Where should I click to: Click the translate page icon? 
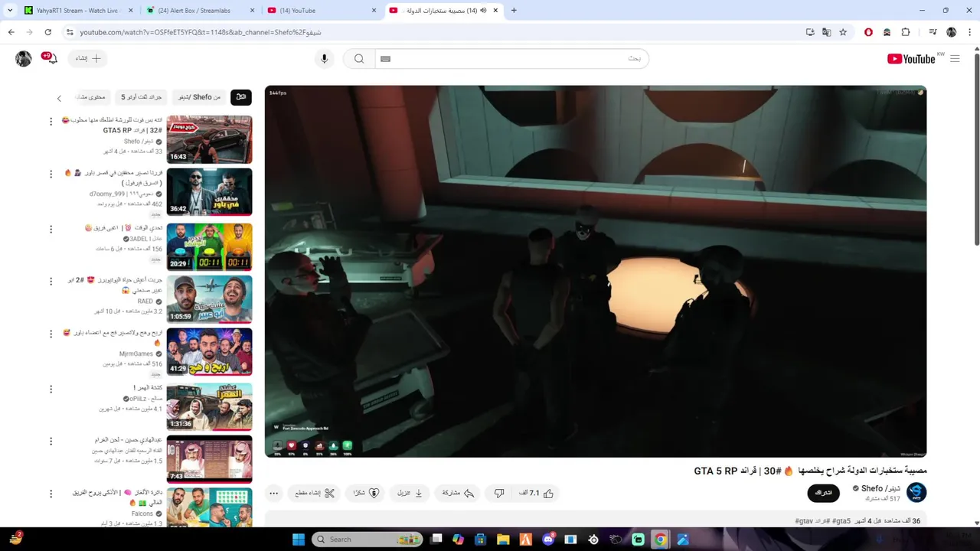pos(826,32)
